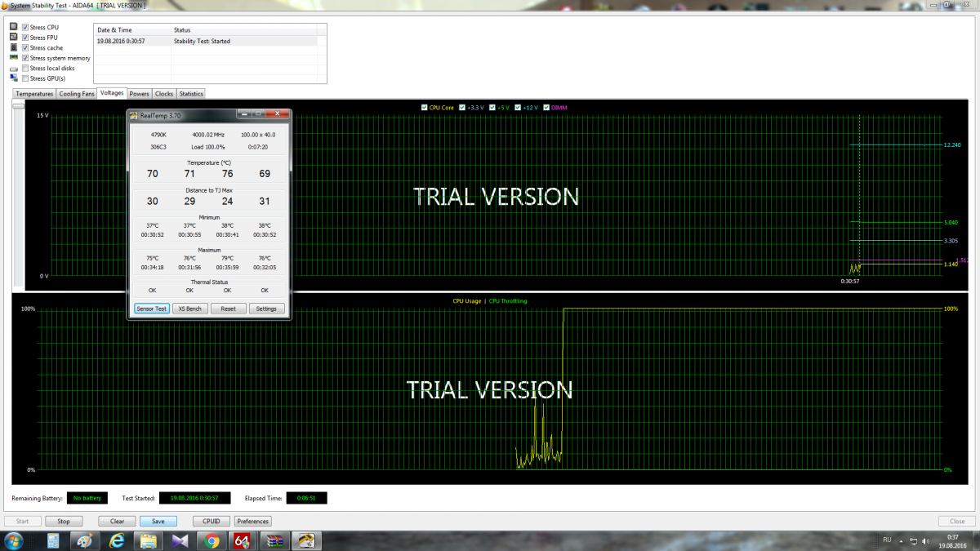Open the Statistics tab
980x551 pixels.
click(x=190, y=94)
